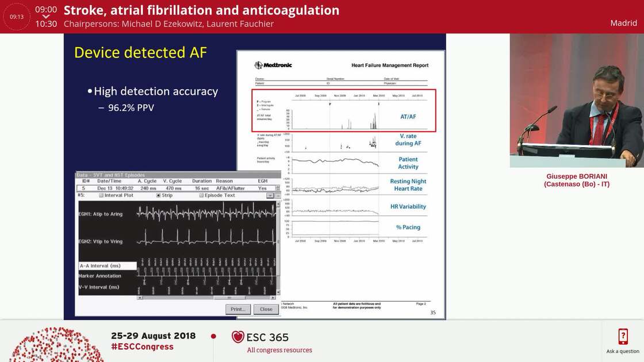Image resolution: width=644 pixels, height=362 pixels.
Task: Click speaker name Giuseppe BORIANI
Action: (x=577, y=177)
